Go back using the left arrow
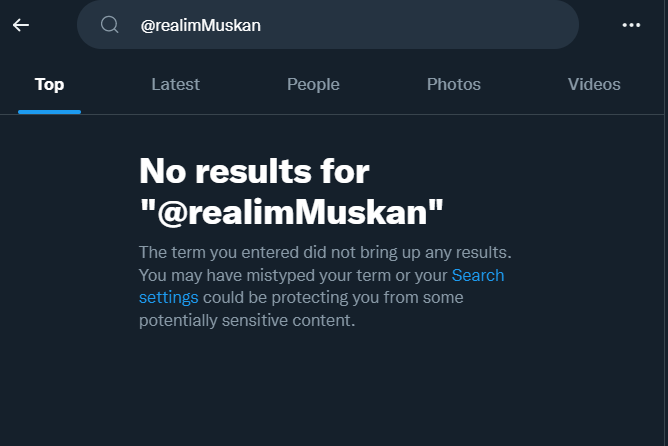This screenshot has height=446, width=668. click(21, 25)
